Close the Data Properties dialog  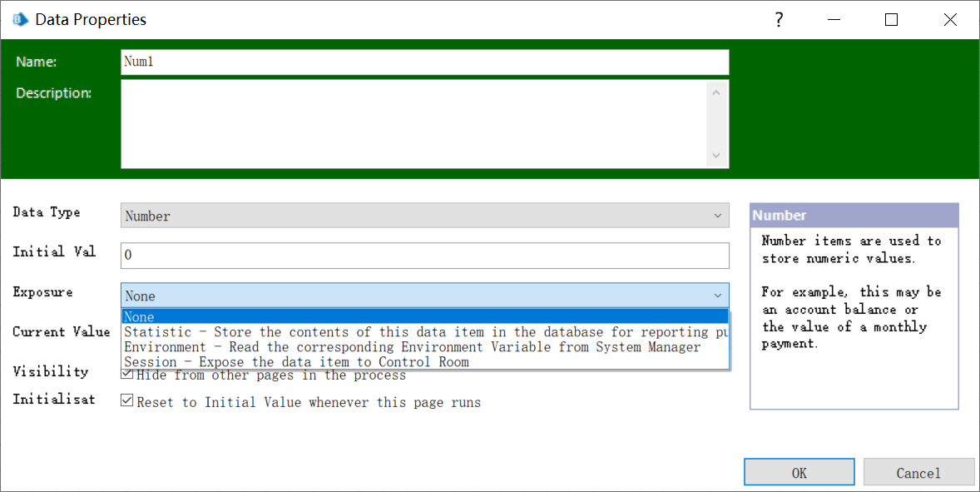[x=950, y=19]
